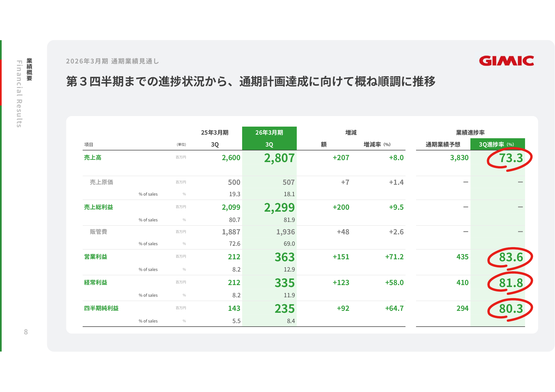Click the 四半期純利益 row label
555x392 pixels.
pyautogui.click(x=101, y=308)
